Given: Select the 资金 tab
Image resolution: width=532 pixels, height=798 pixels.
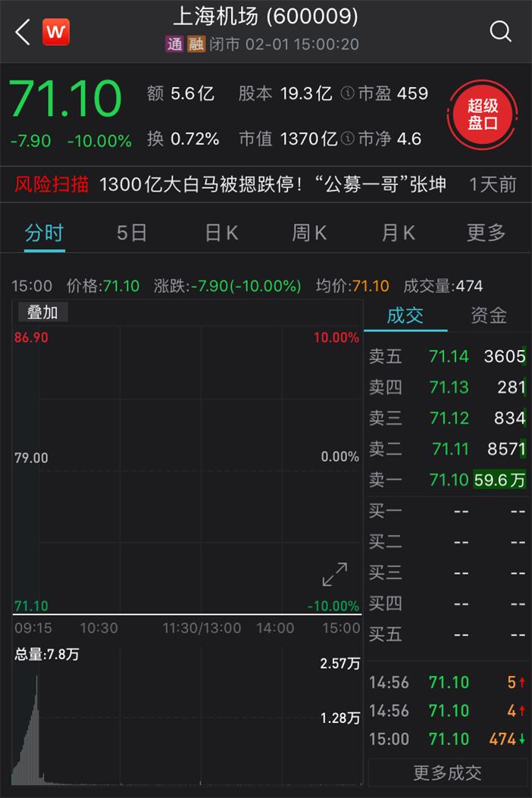Looking at the screenshot, I should click(x=489, y=315).
